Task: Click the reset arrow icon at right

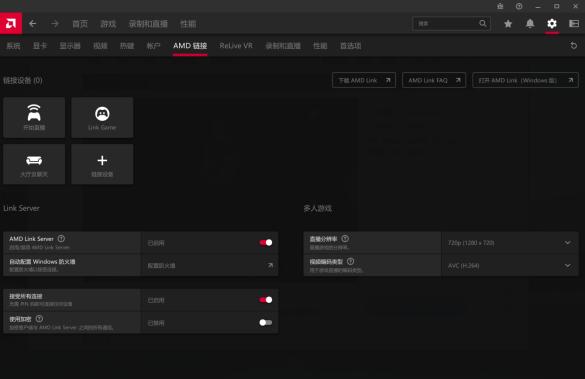Action: [x=574, y=46]
